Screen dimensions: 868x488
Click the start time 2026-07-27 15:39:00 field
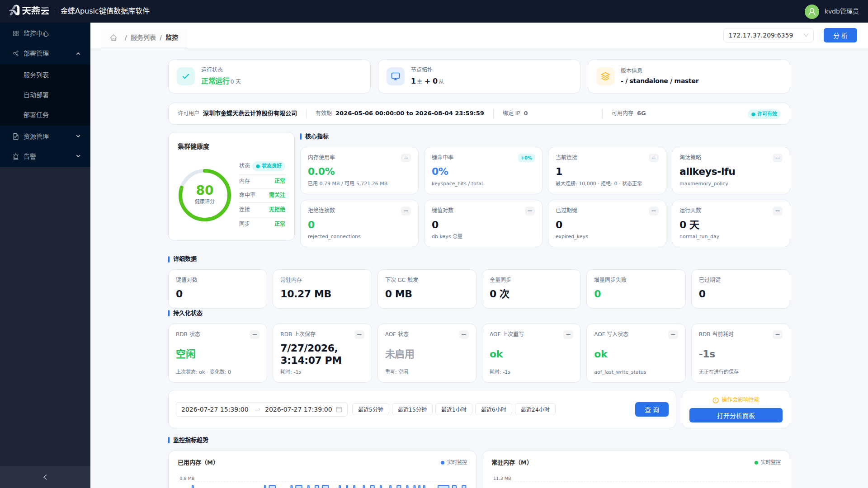[x=215, y=409]
